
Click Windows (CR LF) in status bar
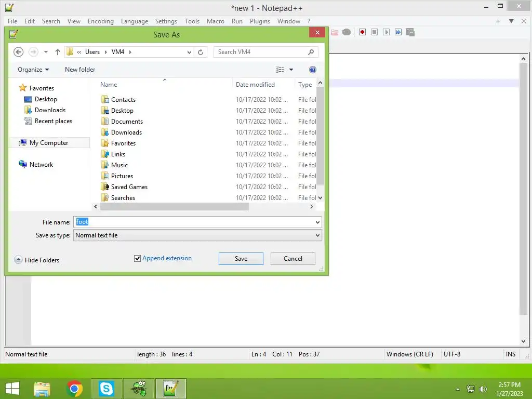(409, 354)
